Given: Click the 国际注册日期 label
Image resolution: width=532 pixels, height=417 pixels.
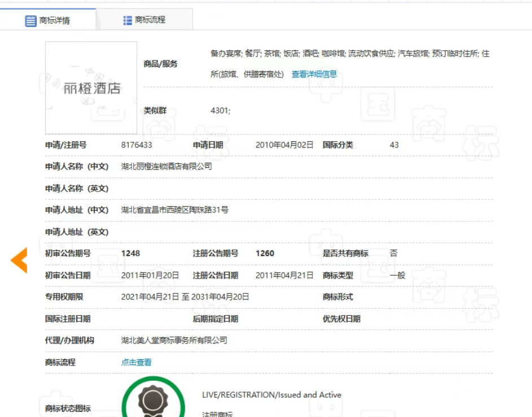Looking at the screenshot, I should pyautogui.click(x=68, y=319).
